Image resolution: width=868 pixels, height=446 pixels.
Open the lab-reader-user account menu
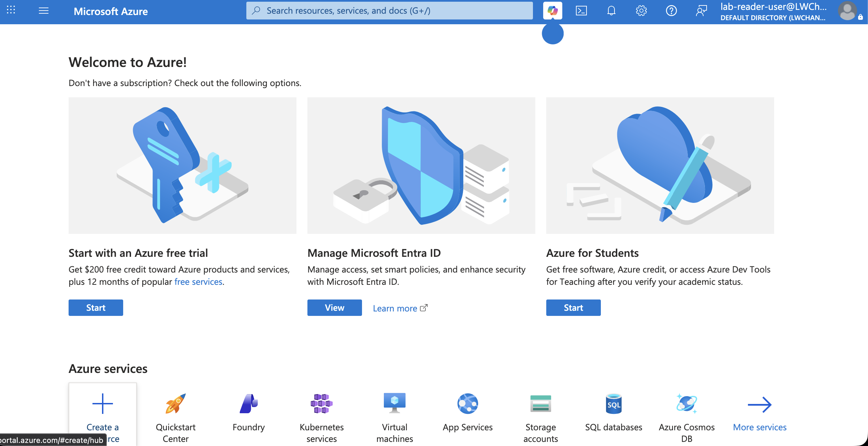pyautogui.click(x=773, y=11)
